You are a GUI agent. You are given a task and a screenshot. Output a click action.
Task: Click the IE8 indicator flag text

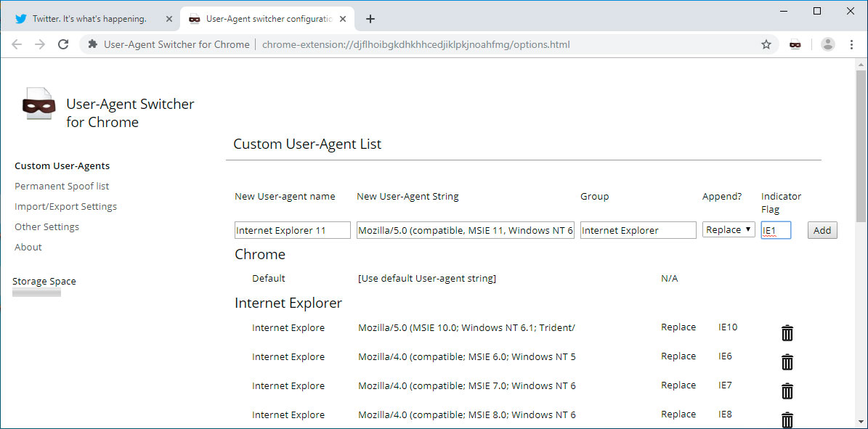[725, 414]
